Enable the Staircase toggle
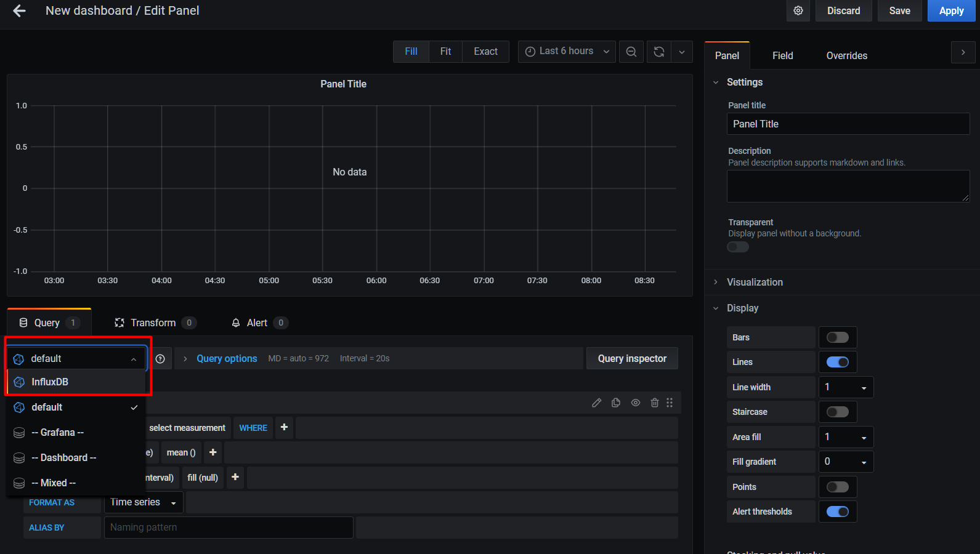 837,412
